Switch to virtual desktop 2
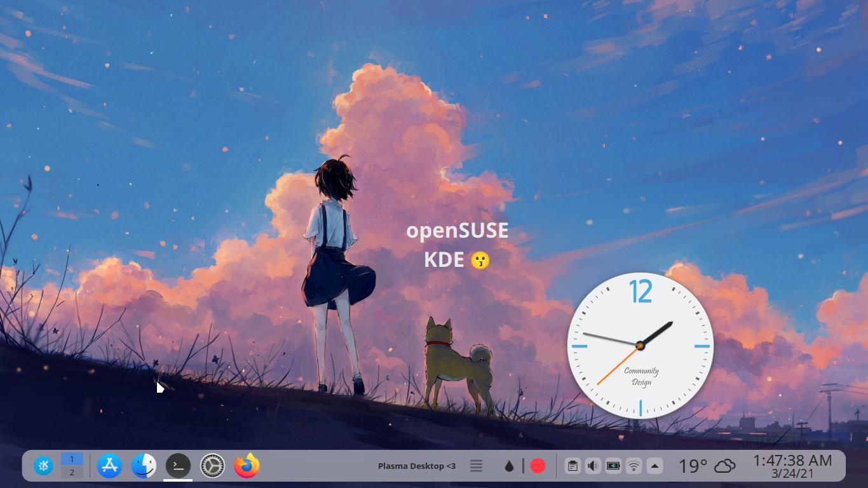The height and width of the screenshot is (488, 868). pyautogui.click(x=72, y=472)
